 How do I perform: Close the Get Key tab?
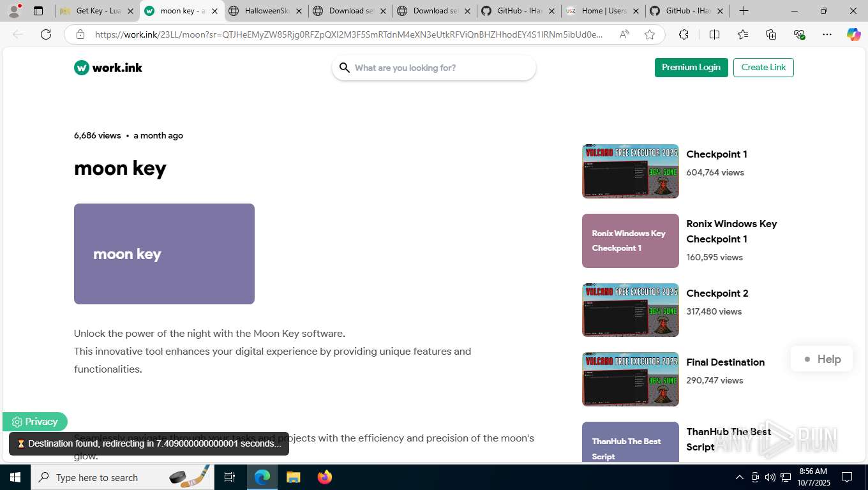point(130,11)
